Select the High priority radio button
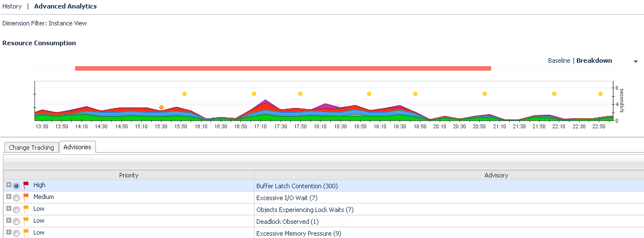The image size is (644, 238). [x=16, y=185]
